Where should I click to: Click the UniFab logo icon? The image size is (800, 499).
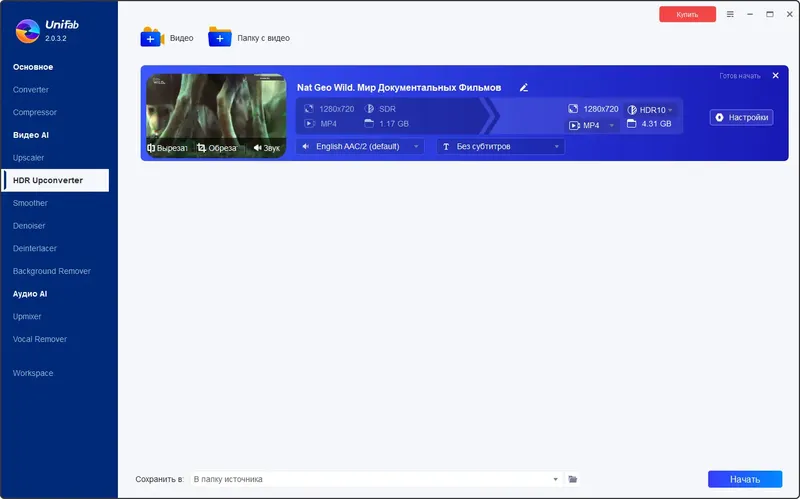tap(28, 31)
